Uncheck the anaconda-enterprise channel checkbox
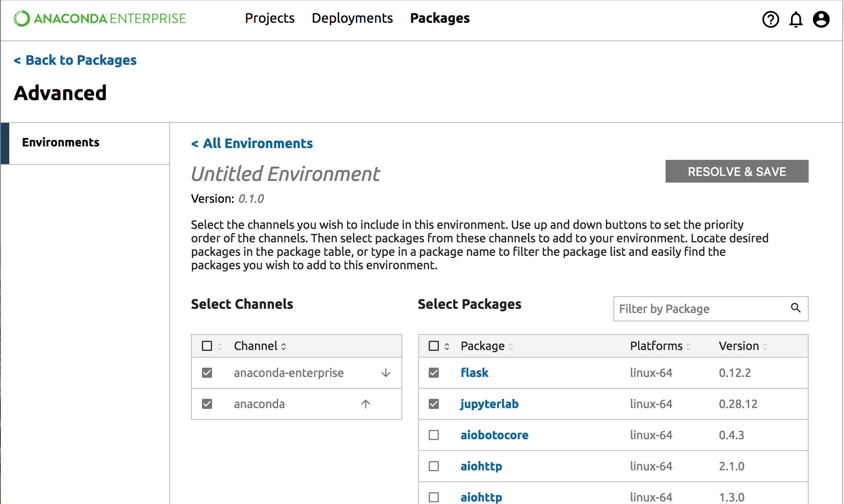 pyautogui.click(x=207, y=373)
